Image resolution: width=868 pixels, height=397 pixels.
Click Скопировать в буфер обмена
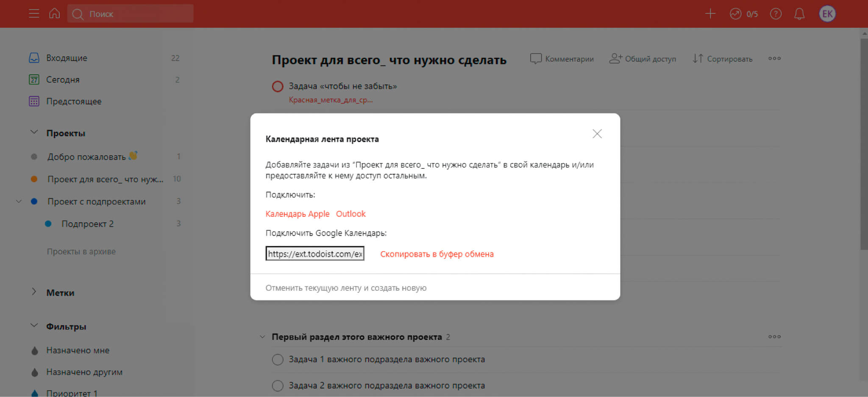437,254
